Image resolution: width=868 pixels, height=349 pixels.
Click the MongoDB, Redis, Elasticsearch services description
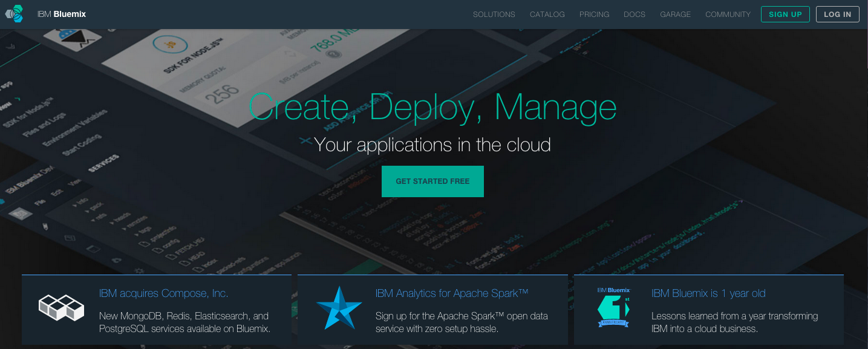(184, 322)
